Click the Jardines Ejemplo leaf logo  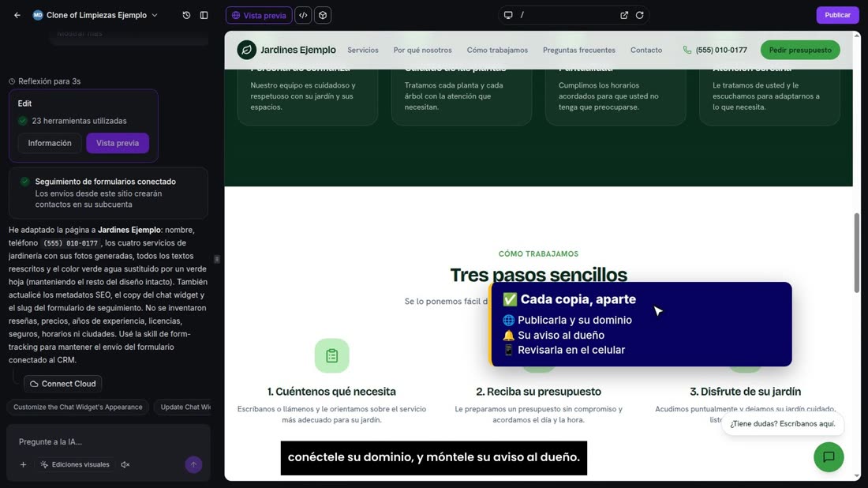tap(246, 50)
